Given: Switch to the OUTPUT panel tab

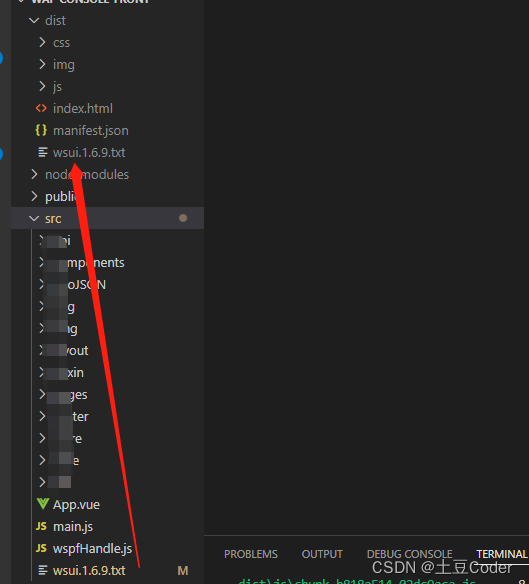Looking at the screenshot, I should coord(322,554).
